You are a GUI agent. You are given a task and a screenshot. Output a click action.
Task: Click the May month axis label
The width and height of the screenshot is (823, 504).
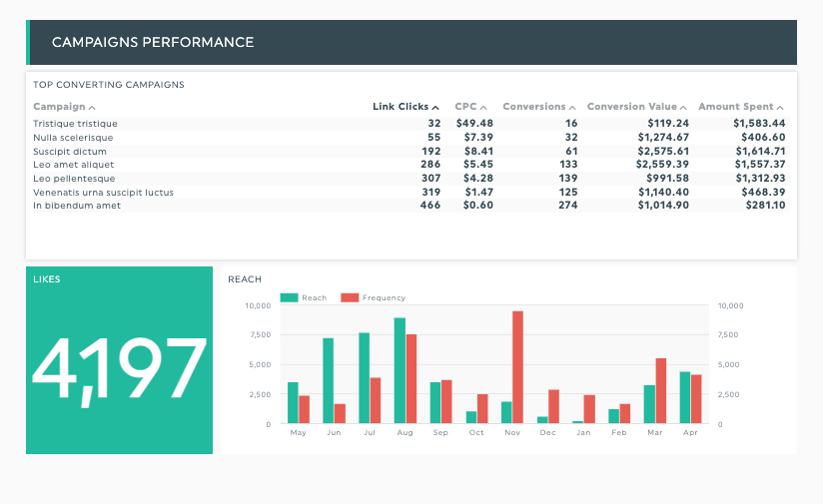pos(298,433)
